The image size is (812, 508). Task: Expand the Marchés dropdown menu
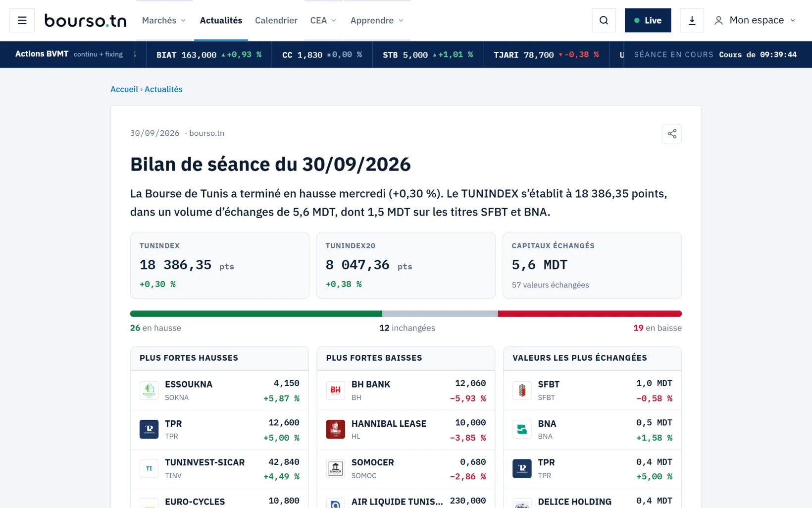coord(164,20)
